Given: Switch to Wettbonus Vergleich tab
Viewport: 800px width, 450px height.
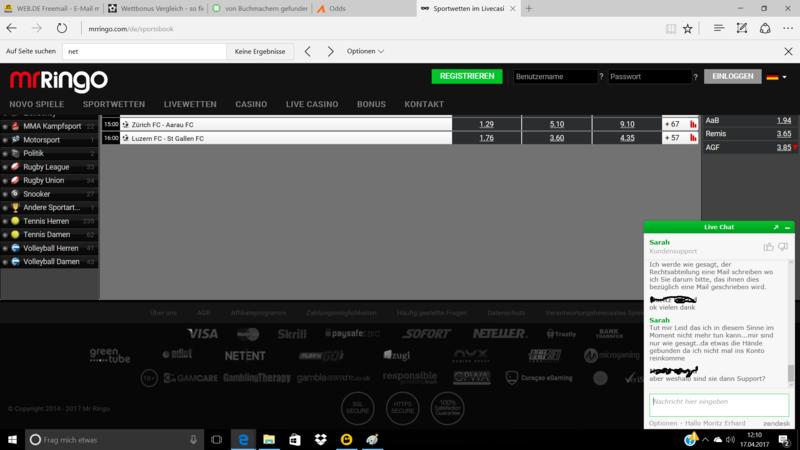Looking at the screenshot, I should (x=156, y=9).
